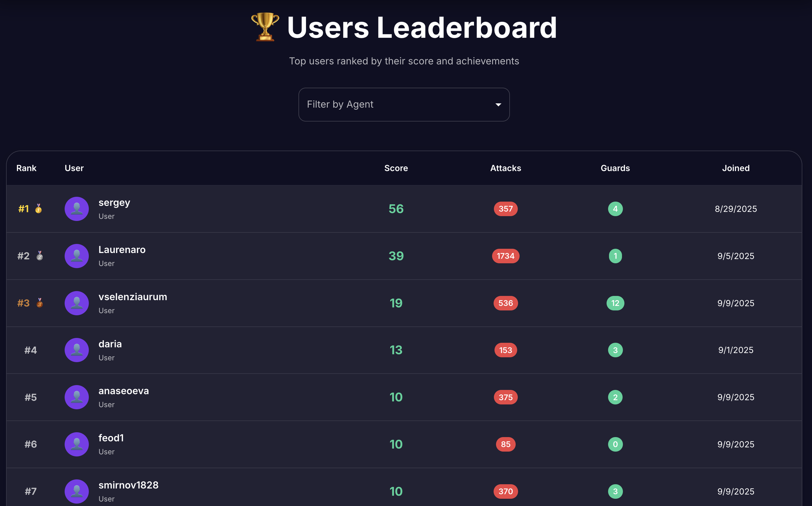The image size is (812, 506).
Task: Click daria's profile avatar
Action: tap(77, 350)
